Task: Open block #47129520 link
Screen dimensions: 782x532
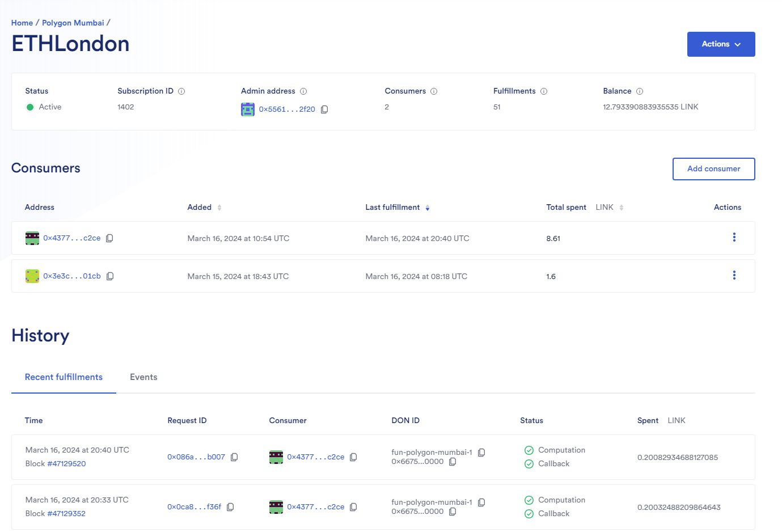Action: [66, 464]
